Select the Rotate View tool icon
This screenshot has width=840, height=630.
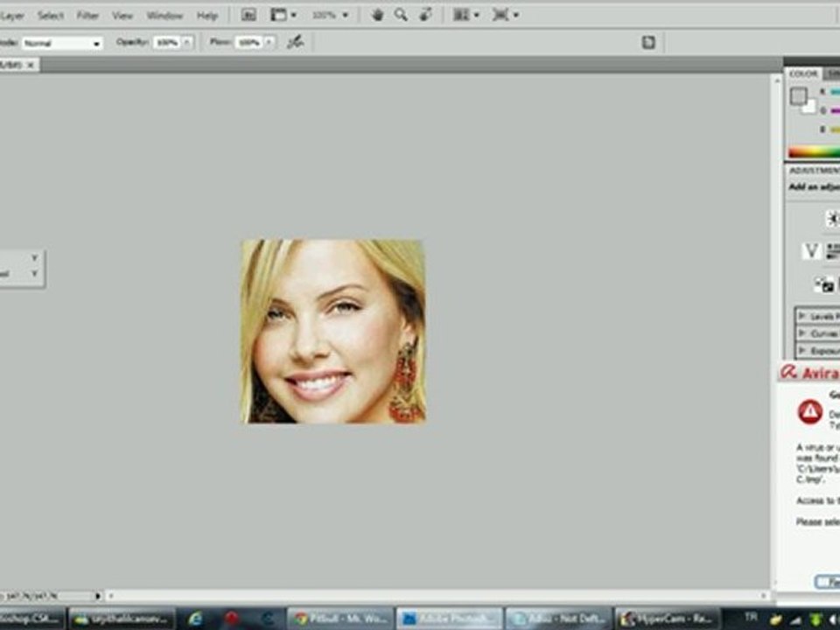click(x=425, y=15)
